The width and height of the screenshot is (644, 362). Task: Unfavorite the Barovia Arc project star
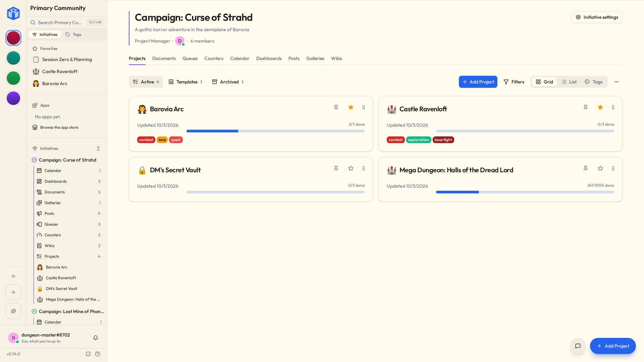click(351, 107)
